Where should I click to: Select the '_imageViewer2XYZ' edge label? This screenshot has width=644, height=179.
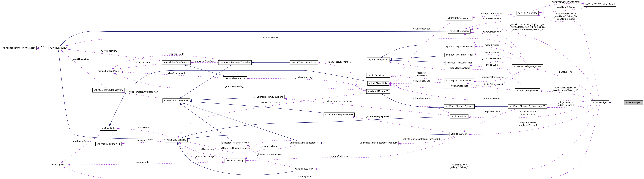[x=143, y=140]
